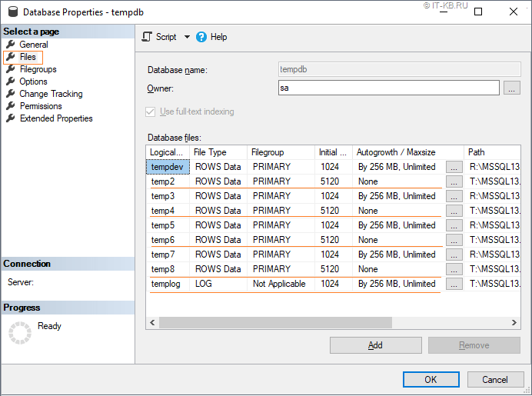The image size is (532, 396).
Task: Click the Options page wrench icon
Action: pyautogui.click(x=10, y=82)
